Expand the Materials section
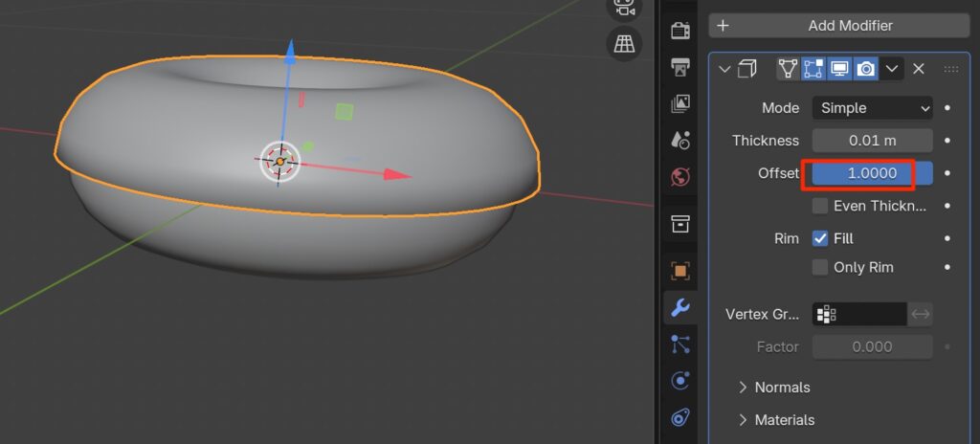This screenshot has width=980, height=444. click(x=776, y=420)
